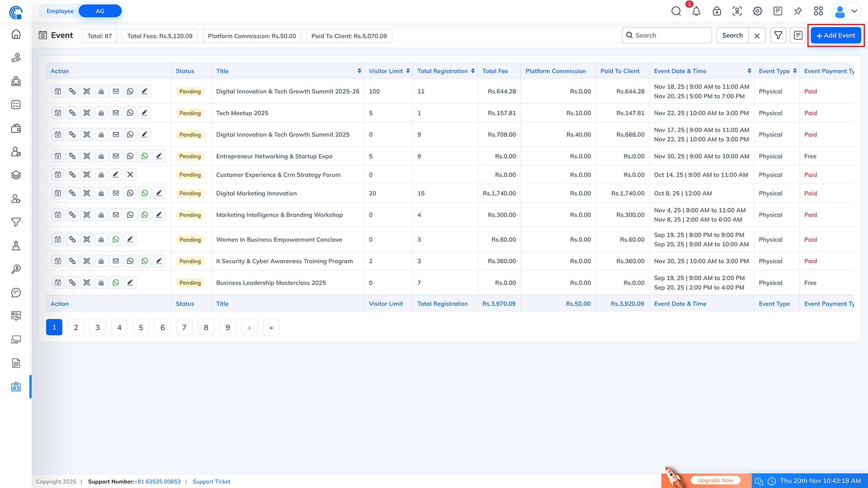Show QR code for Business Leadership Masterclass 2025
The image size is (868, 488).
pos(86,282)
